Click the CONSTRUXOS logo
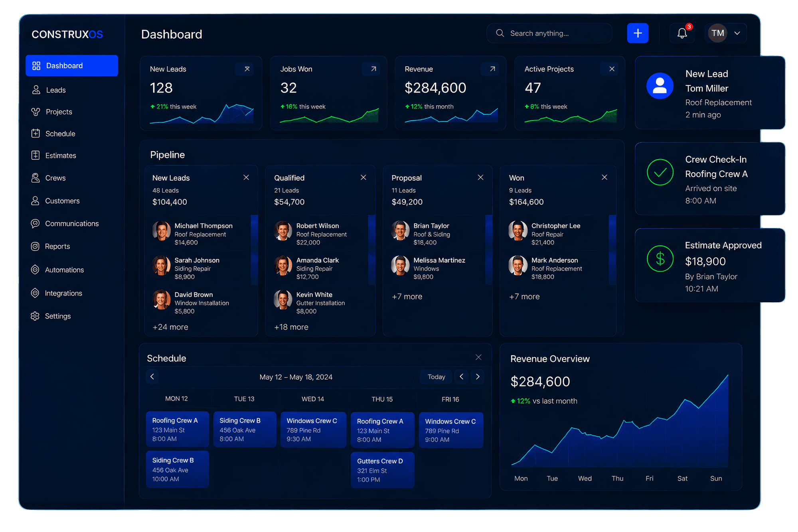 [x=67, y=35]
